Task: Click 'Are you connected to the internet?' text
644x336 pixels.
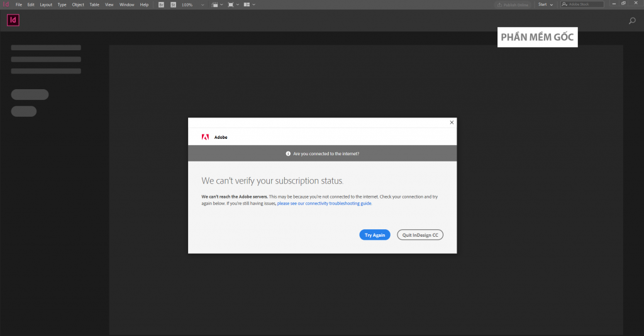Action: 326,154
